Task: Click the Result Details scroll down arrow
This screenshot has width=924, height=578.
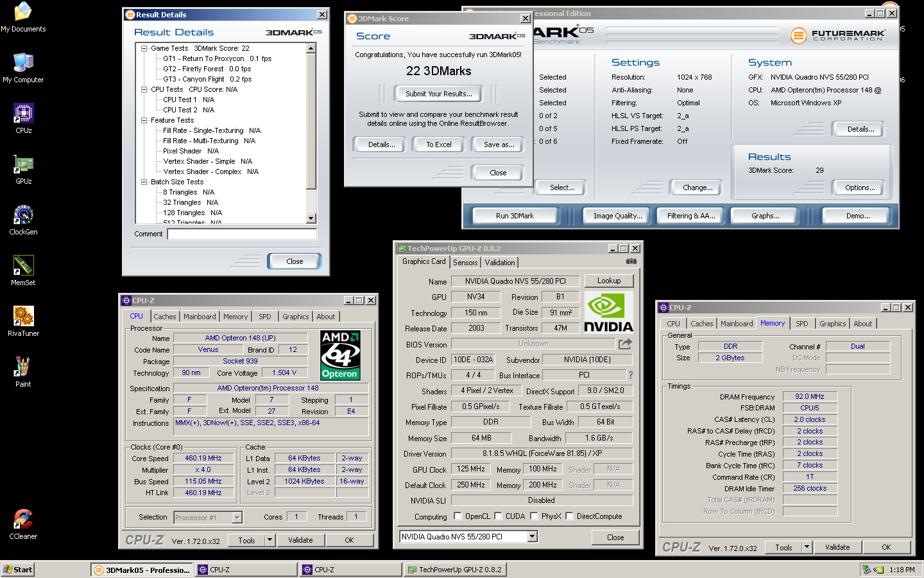Action: (311, 218)
